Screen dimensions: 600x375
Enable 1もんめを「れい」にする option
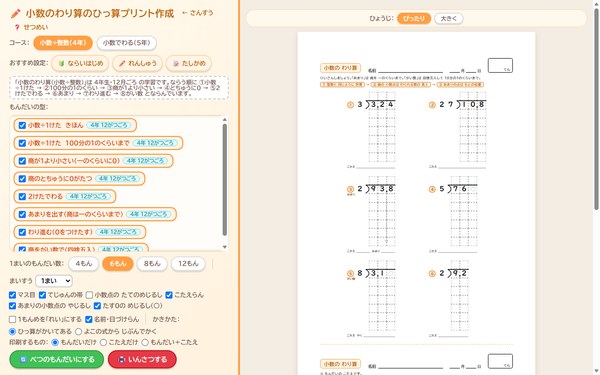pos(12,319)
